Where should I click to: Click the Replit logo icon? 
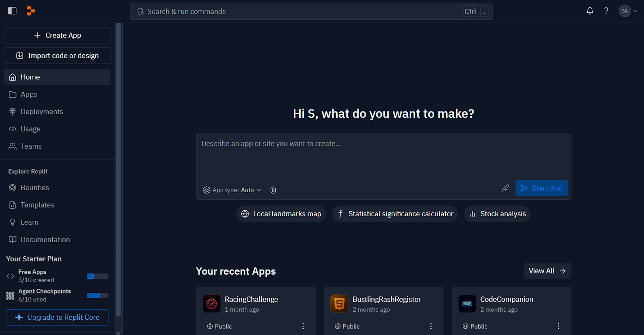[31, 11]
